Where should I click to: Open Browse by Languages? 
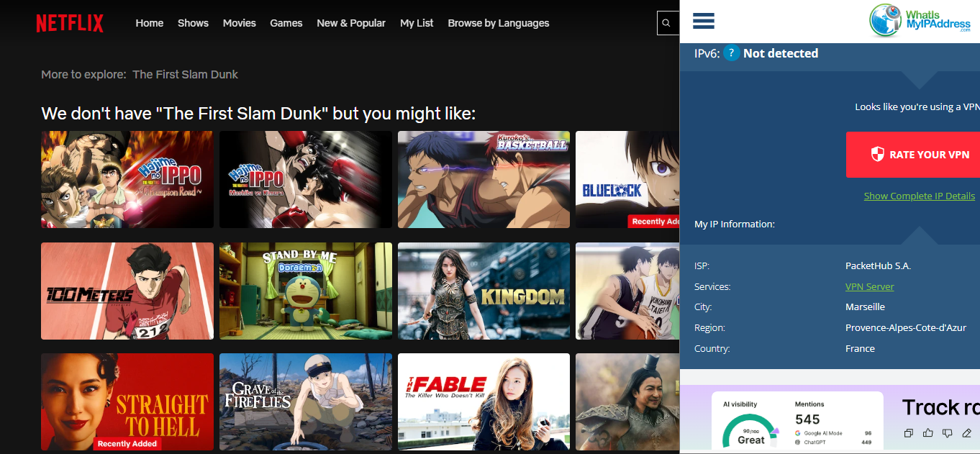pyautogui.click(x=499, y=23)
